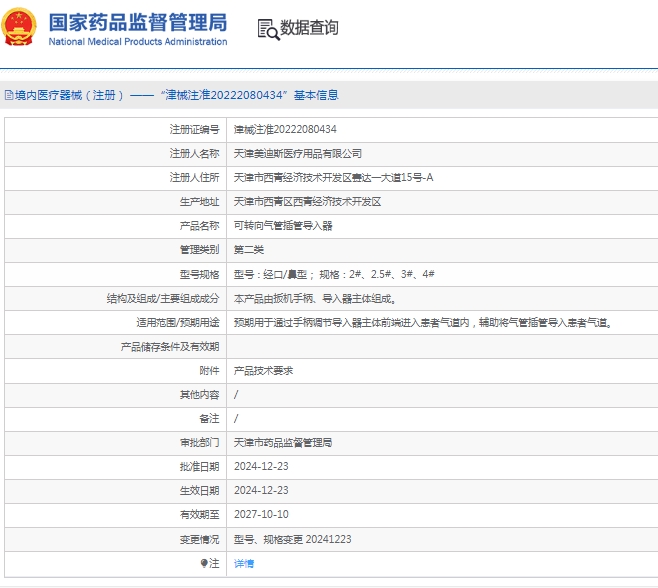Click the 数据查询 label
Screen dimensions: 658x588
[x=309, y=28]
